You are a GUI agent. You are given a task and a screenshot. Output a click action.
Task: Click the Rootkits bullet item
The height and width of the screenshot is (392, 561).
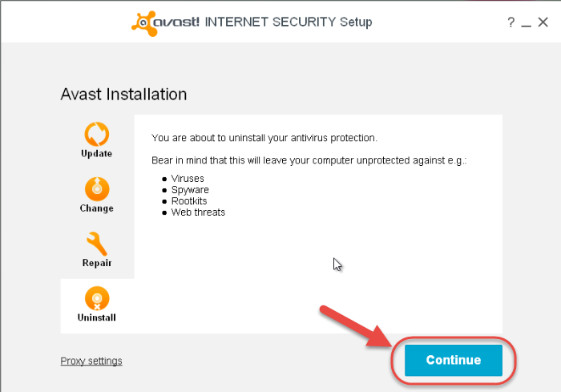189,201
